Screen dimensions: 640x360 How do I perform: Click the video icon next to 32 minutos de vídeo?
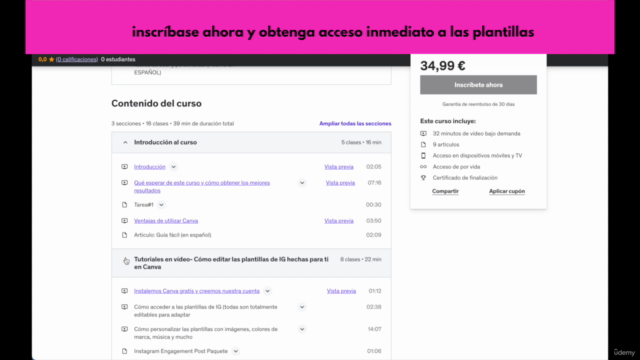423,133
